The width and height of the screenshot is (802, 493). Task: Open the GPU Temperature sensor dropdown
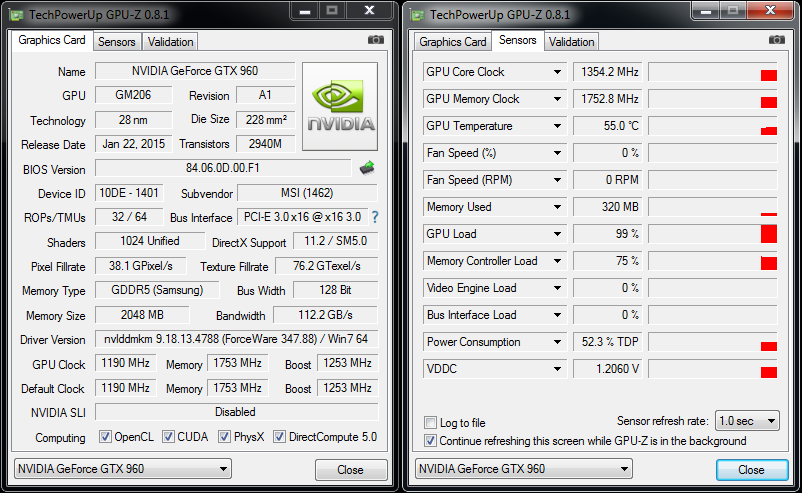558,126
